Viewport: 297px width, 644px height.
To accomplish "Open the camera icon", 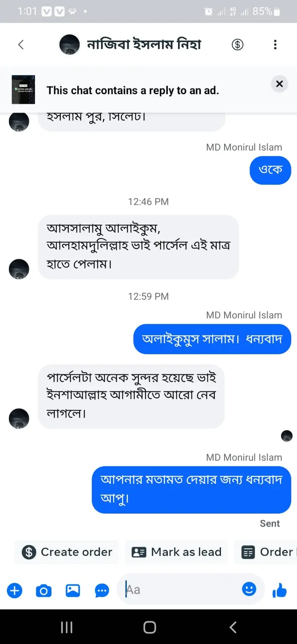I will point(43,590).
